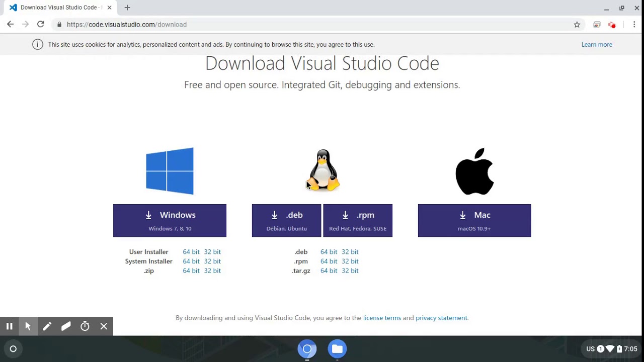644x362 pixels.
Task: Select the eraser annotation tool
Action: point(66,326)
